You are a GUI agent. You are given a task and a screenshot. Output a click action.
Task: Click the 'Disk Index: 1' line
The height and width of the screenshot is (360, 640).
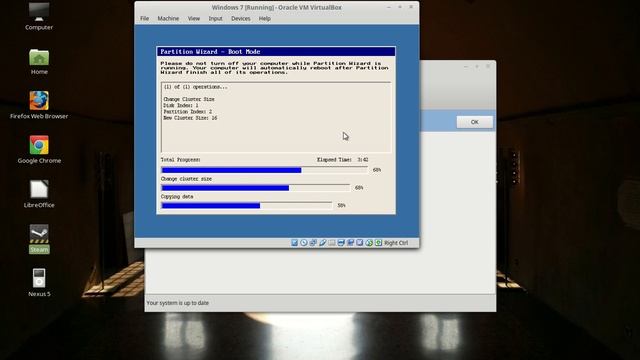181,105
